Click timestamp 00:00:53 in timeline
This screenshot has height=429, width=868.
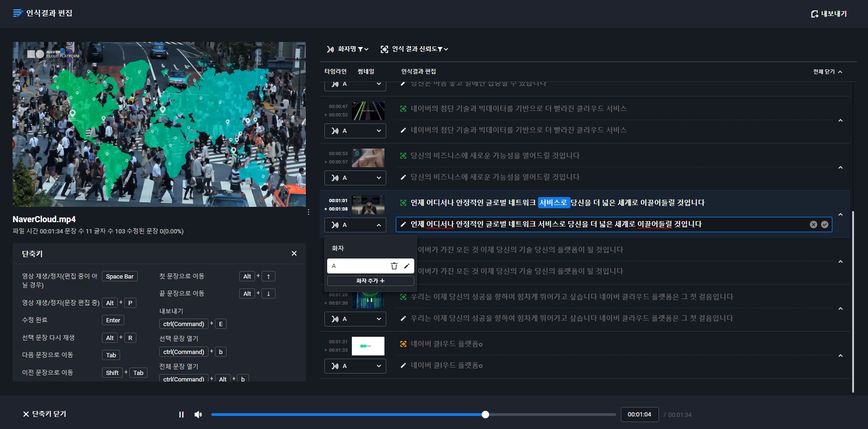[338, 154]
